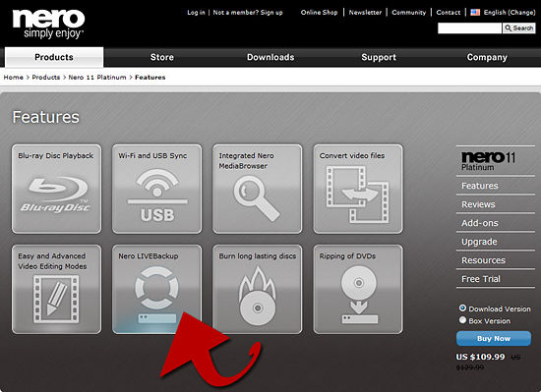Open the Wi-Fi and USB Sync tile
Image resolution: width=541 pixels, height=392 pixels.
coord(157,189)
